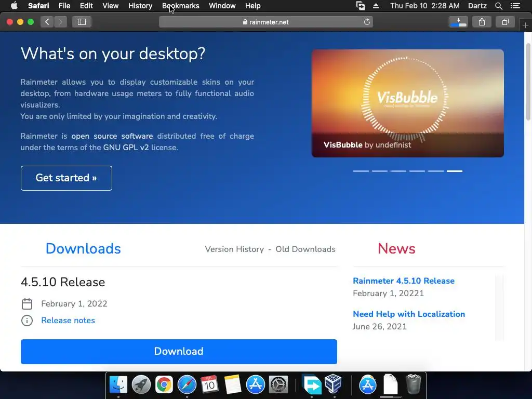This screenshot has height=399, width=532.
Task: Open the blue arrow app in Dock
Action: (312, 384)
